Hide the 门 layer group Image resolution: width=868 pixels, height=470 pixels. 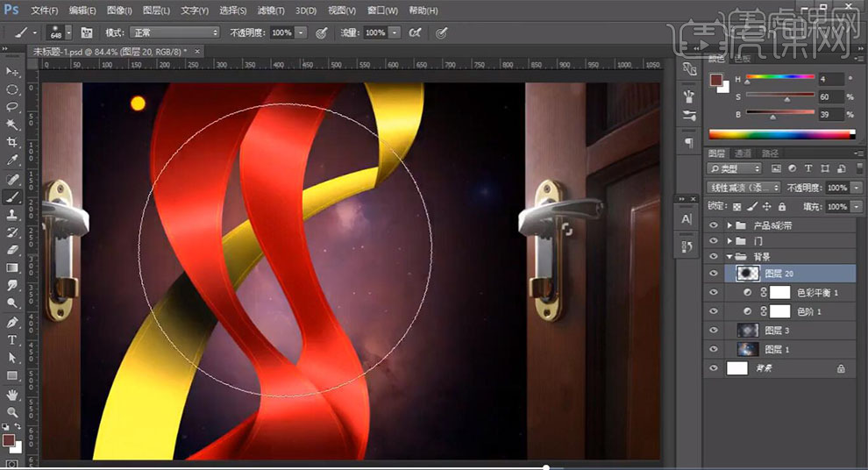click(713, 240)
